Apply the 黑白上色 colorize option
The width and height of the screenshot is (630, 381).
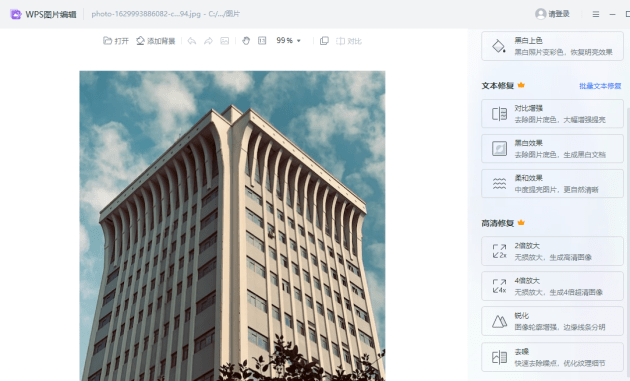click(x=552, y=46)
